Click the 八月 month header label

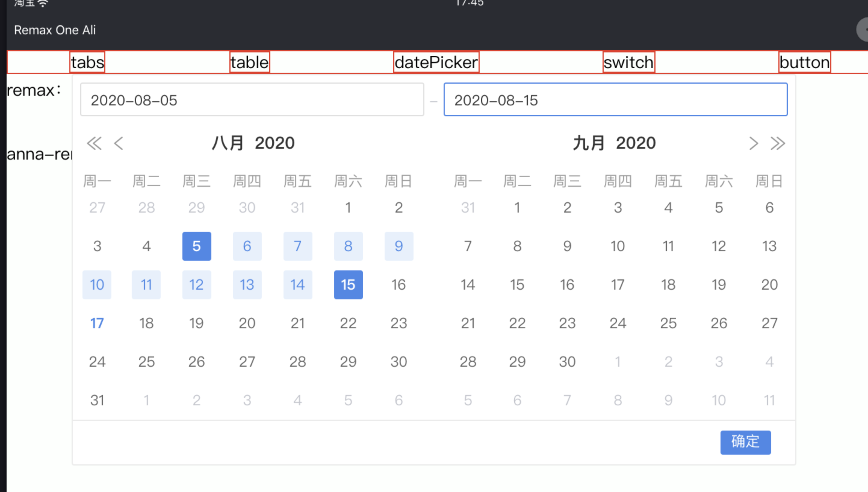(228, 143)
